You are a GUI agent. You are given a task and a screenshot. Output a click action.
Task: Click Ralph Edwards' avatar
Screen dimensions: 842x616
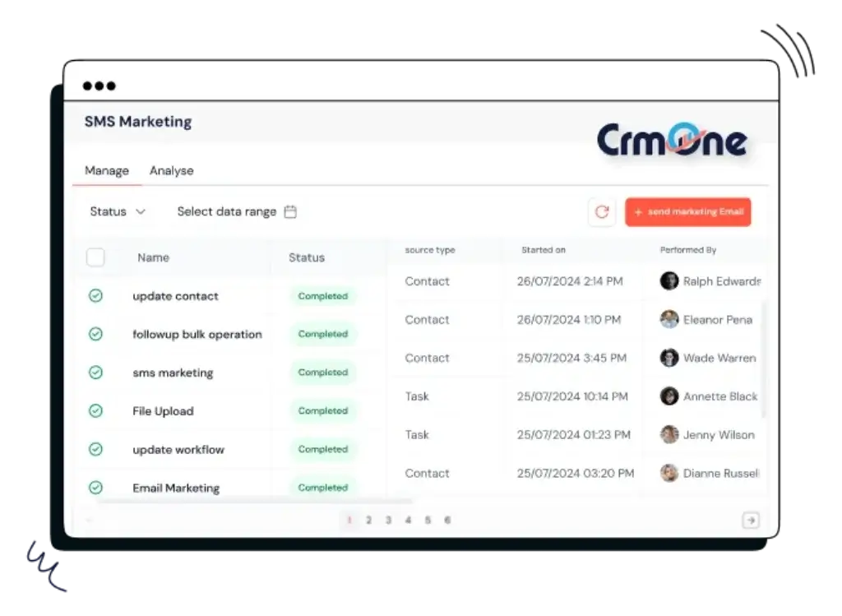(669, 281)
